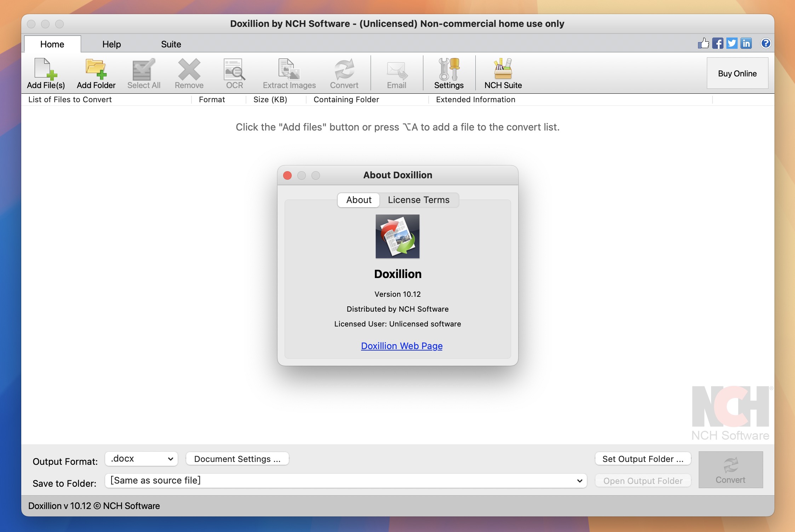Switch to the Help tab
795x532 pixels.
(x=111, y=44)
